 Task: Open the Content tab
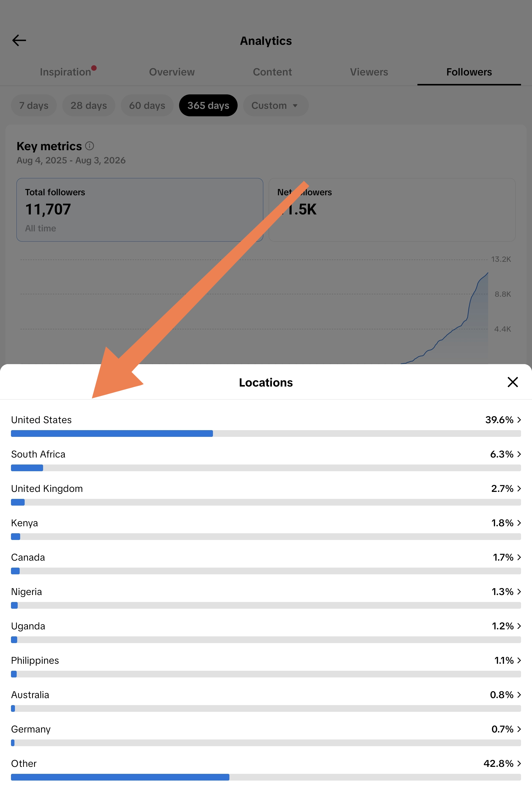click(272, 72)
